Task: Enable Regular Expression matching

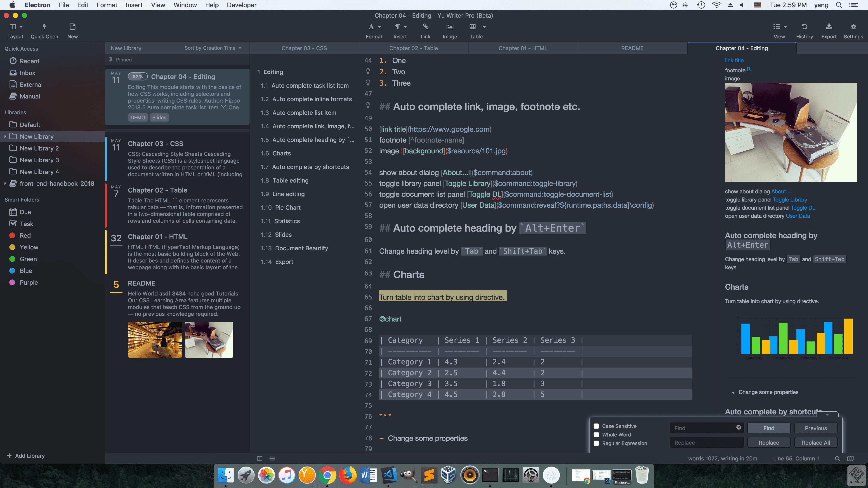Action: (597, 443)
